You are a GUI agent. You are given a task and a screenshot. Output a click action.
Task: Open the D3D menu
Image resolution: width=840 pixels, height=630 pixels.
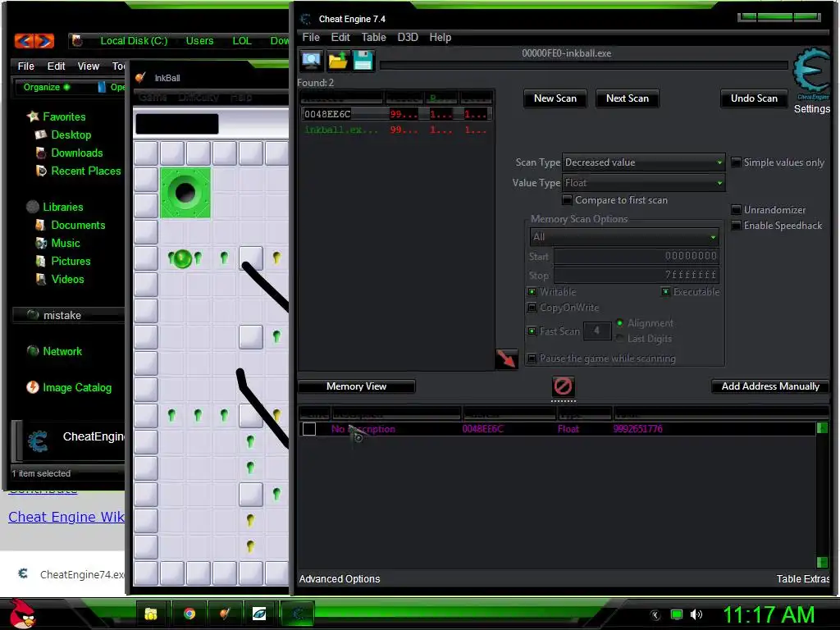tap(407, 37)
